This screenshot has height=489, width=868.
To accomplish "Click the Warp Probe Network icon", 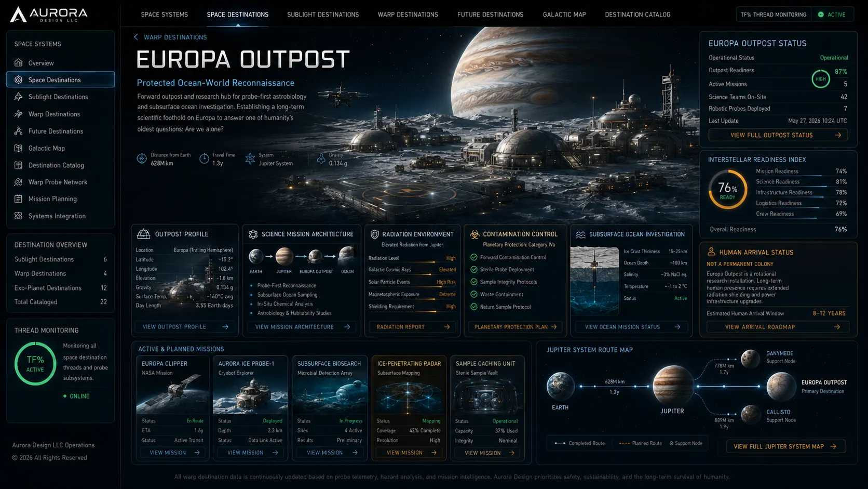I will point(19,182).
